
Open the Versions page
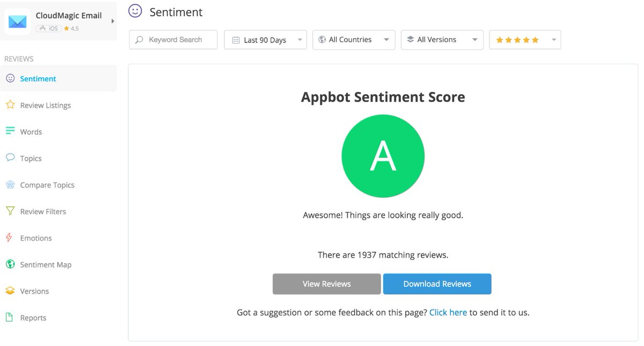pyautogui.click(x=34, y=291)
